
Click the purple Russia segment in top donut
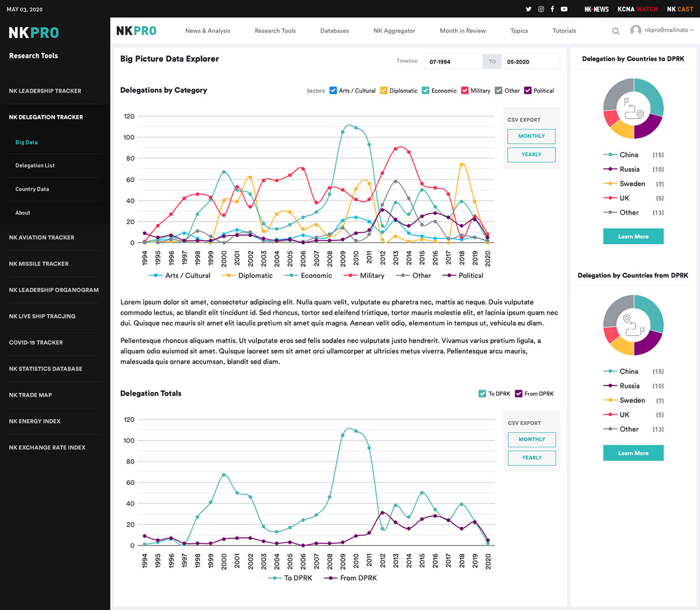649,127
